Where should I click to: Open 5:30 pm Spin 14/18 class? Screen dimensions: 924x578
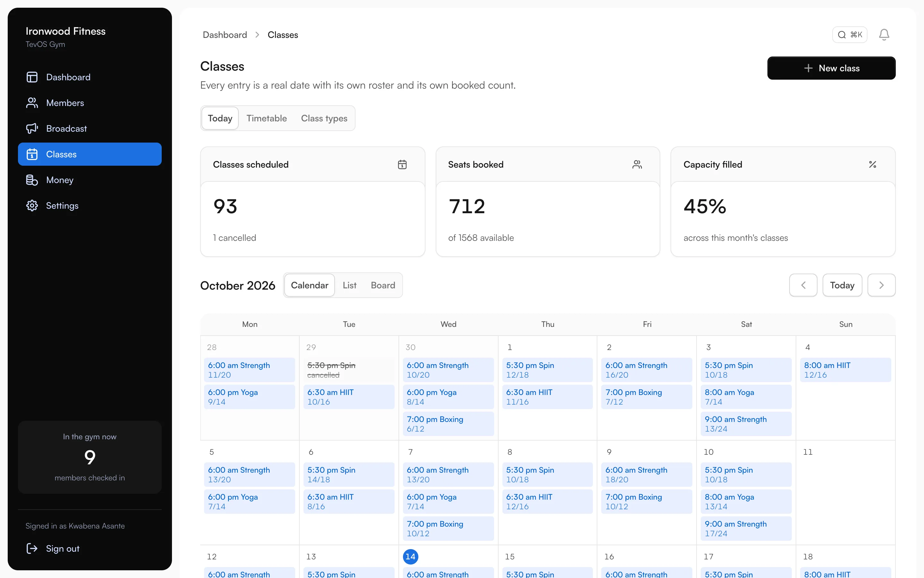[x=349, y=474]
